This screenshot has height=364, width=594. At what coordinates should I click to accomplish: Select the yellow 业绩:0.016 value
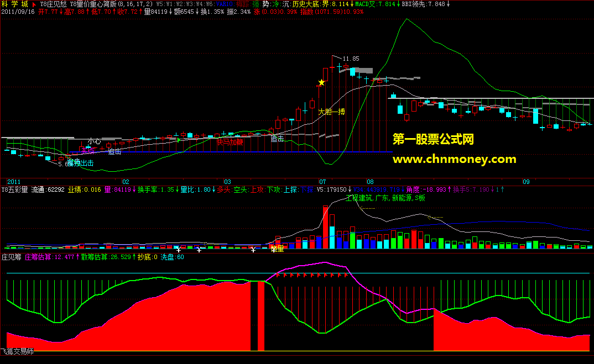point(85,189)
